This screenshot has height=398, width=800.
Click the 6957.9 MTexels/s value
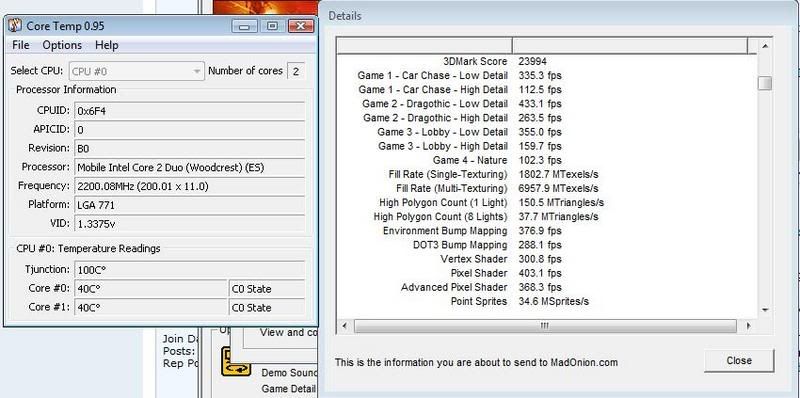tap(559, 188)
